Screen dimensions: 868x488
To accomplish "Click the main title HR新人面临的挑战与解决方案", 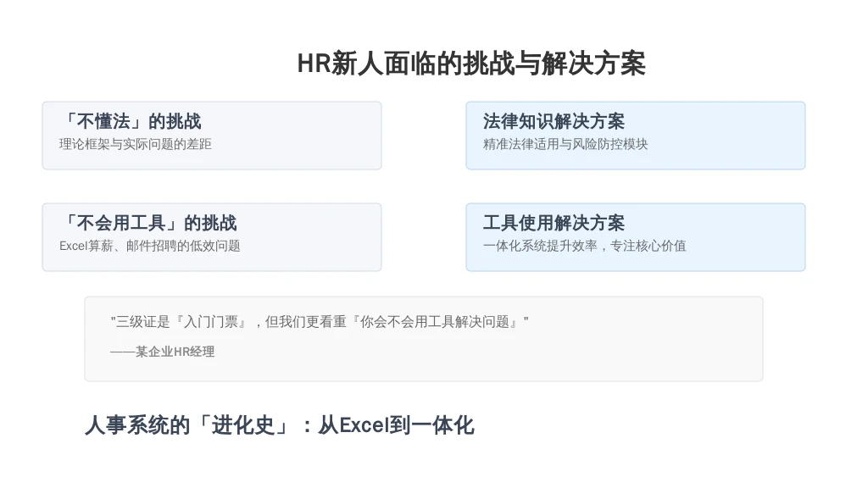I will point(471,63).
